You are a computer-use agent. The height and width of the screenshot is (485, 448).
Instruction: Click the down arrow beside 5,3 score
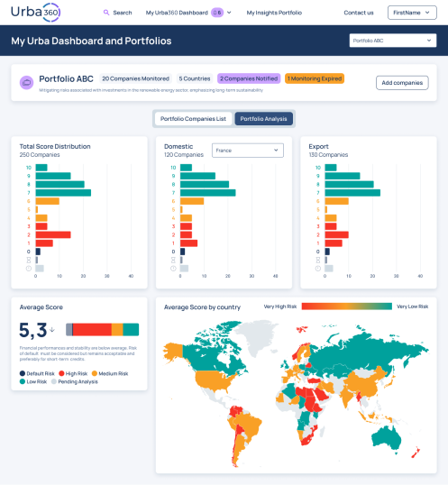click(52, 329)
